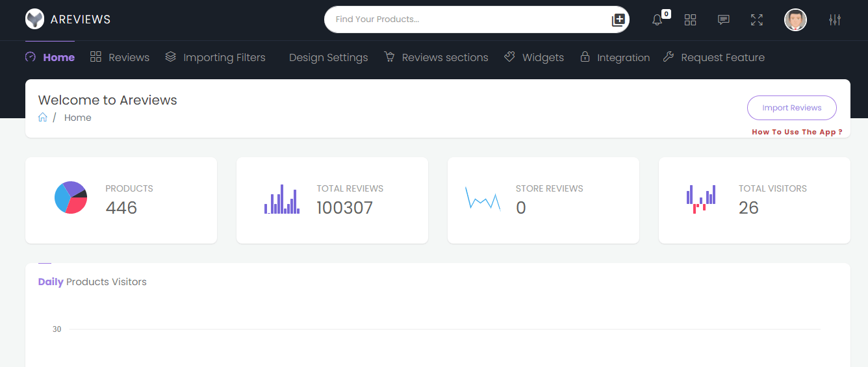Viewport: 868px width, 367px height.
Task: Open the user avatar profile menu
Action: pyautogui.click(x=795, y=20)
